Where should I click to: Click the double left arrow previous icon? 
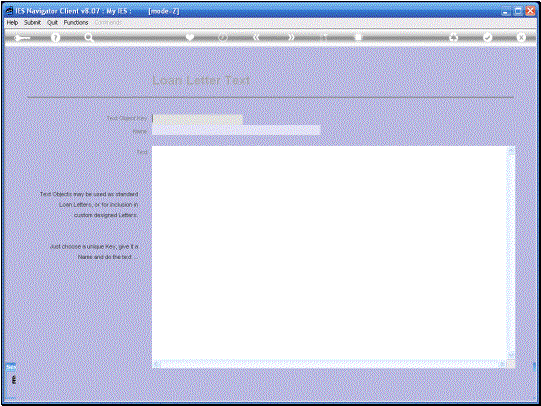pyautogui.click(x=256, y=37)
